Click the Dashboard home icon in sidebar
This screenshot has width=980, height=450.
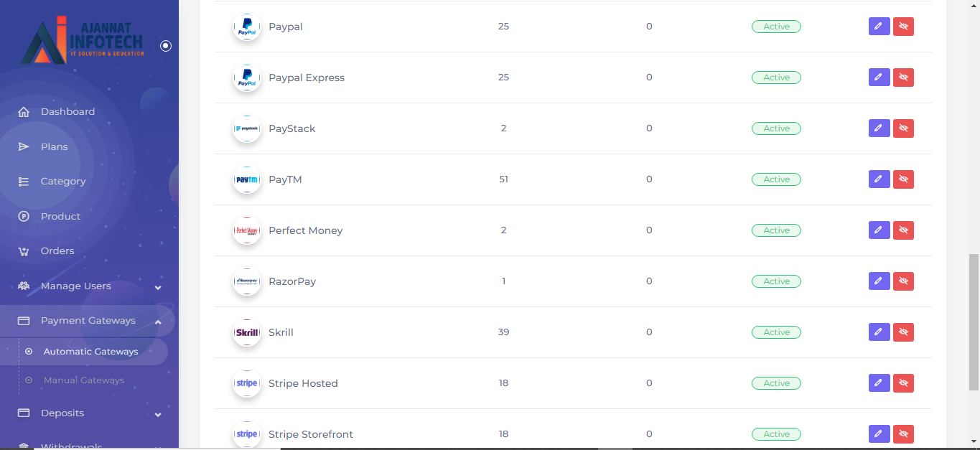24,112
